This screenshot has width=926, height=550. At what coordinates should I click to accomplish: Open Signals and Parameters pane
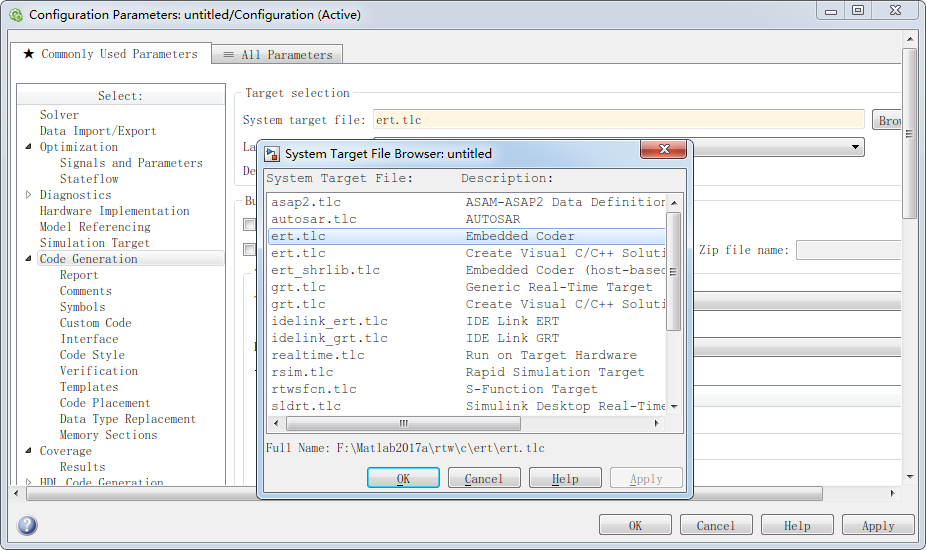pyautogui.click(x=131, y=162)
